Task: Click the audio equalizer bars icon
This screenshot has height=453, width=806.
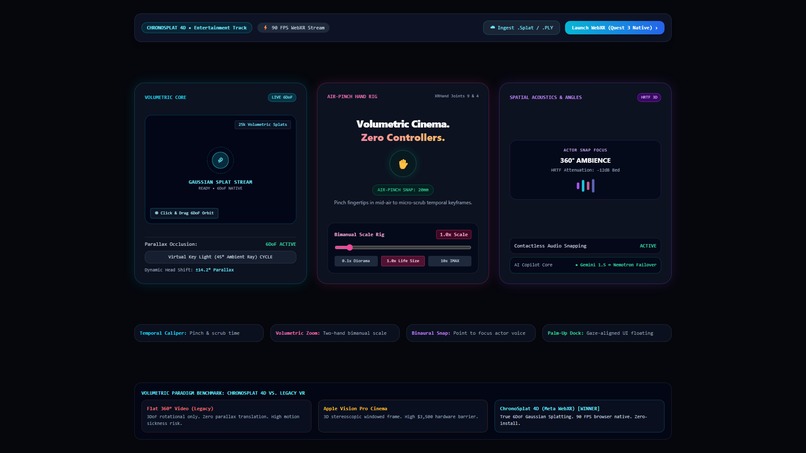Action: click(585, 186)
